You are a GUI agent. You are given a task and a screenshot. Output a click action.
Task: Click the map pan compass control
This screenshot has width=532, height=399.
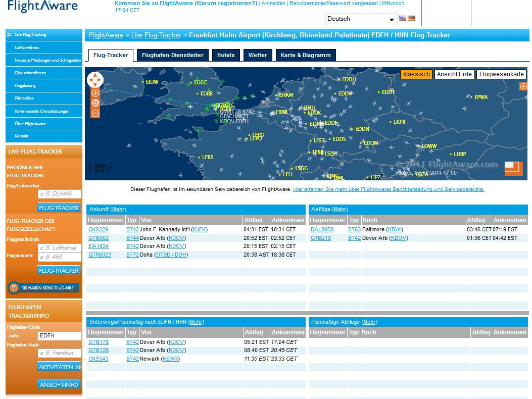click(95, 80)
